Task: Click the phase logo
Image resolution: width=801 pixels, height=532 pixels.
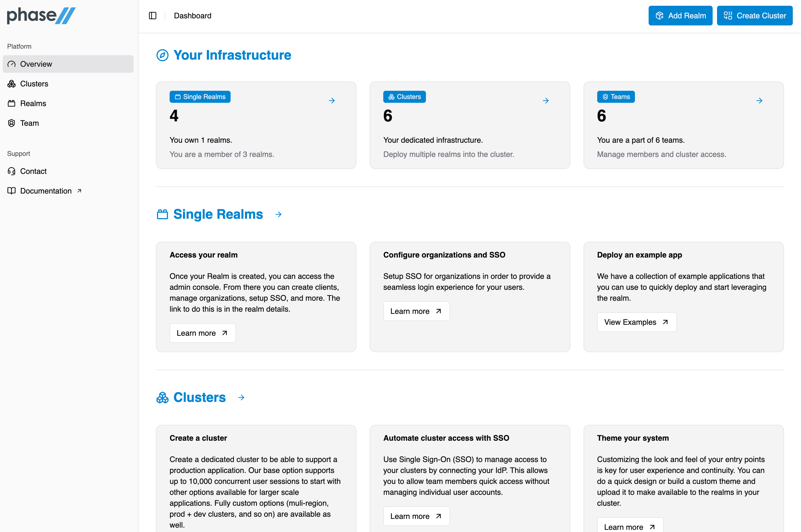Action: [x=41, y=16]
